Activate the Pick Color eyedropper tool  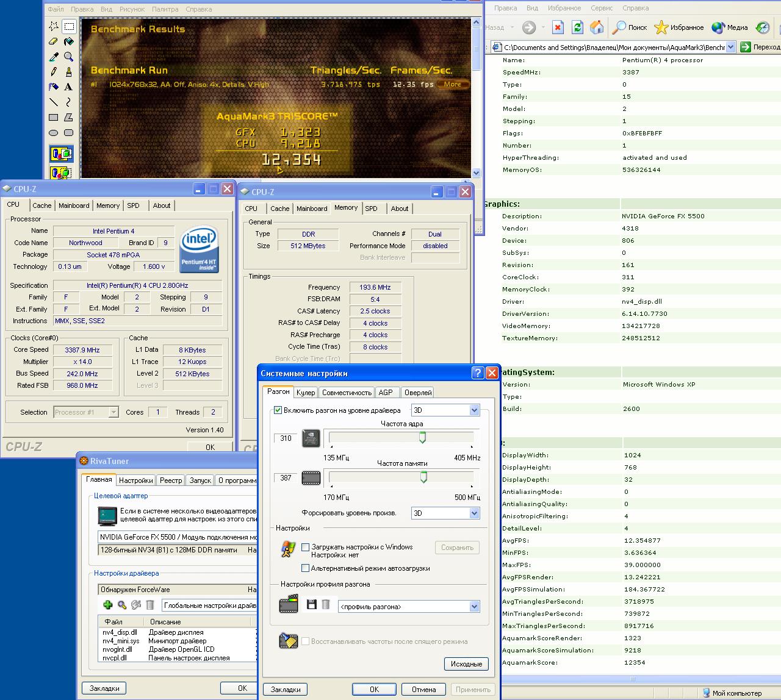tap(54, 57)
